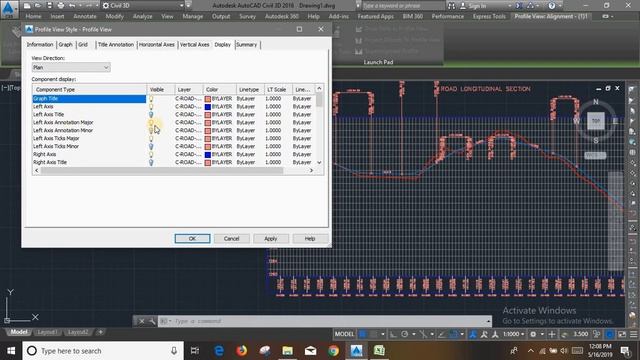Viewport: 640px width, 360px height.
Task: Click the Save icon in quick access toolbar
Action: pos(49,6)
